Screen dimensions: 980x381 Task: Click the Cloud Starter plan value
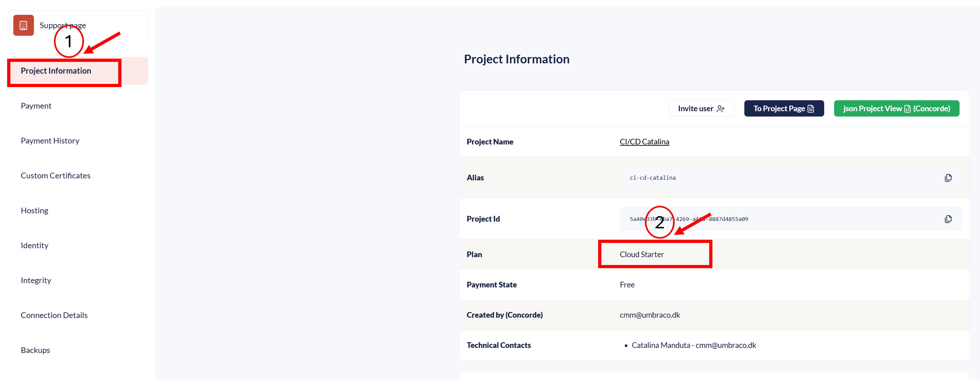click(x=641, y=254)
